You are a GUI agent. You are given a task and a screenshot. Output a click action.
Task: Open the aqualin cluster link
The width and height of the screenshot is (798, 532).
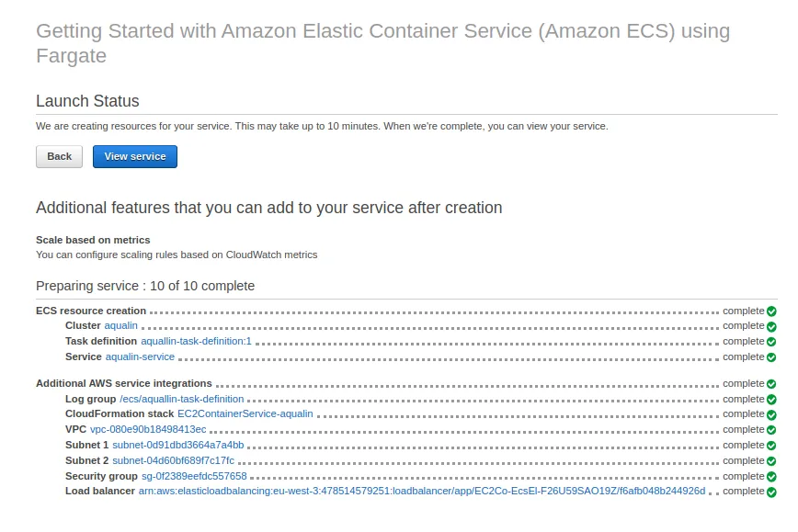pos(120,326)
